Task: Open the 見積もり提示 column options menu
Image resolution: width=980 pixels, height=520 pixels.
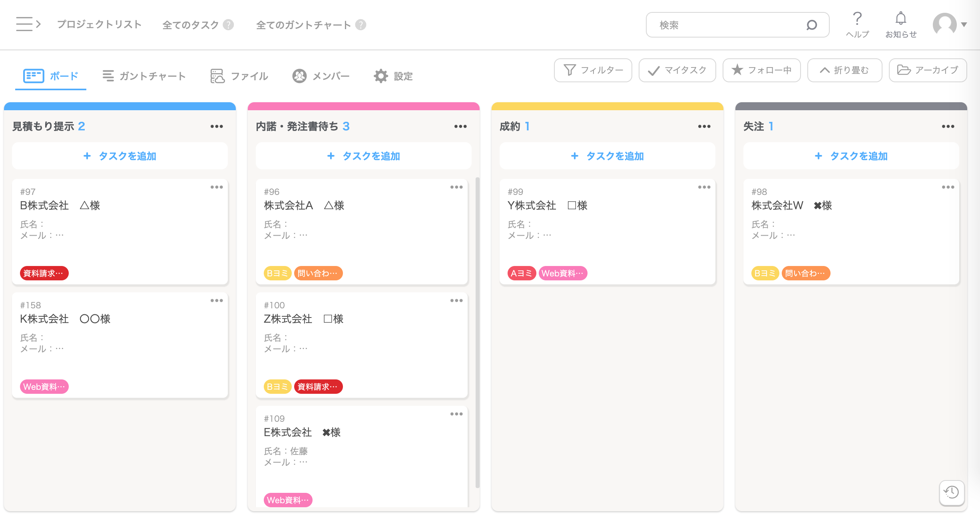Action: (217, 126)
